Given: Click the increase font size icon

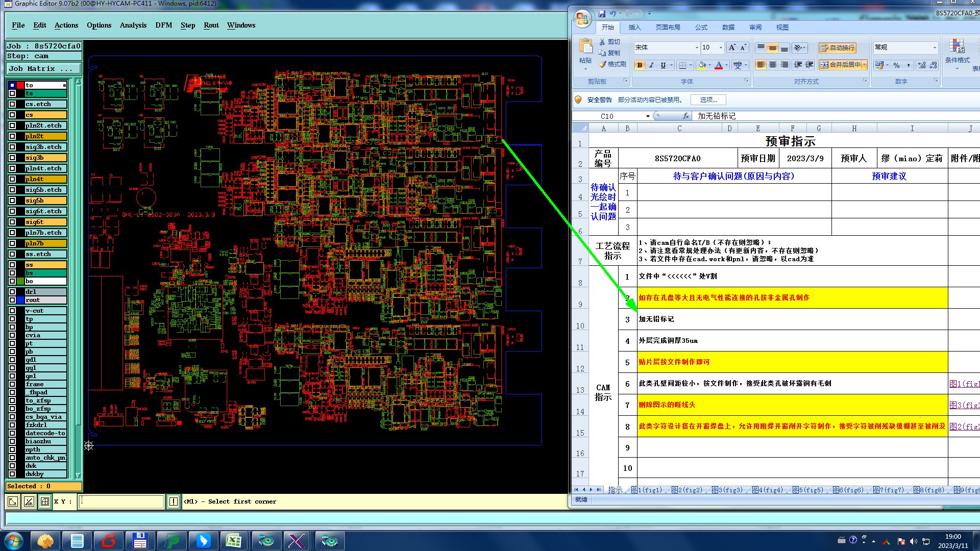Looking at the screenshot, I should point(732,47).
